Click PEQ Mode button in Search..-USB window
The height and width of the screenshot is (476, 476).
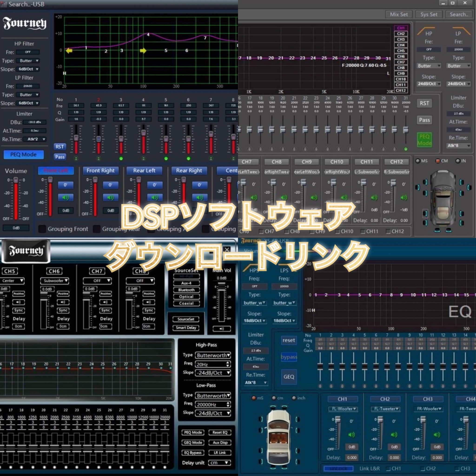tap(24, 155)
